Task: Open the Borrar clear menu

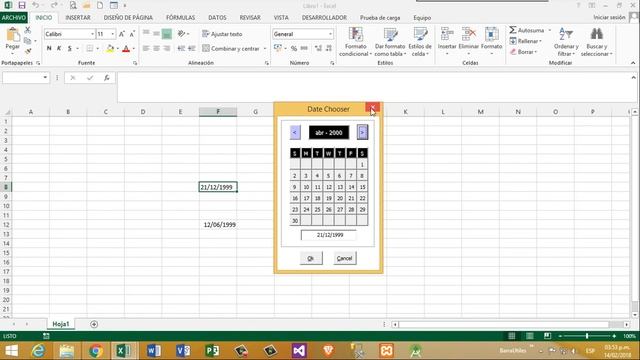Action: pos(524,52)
